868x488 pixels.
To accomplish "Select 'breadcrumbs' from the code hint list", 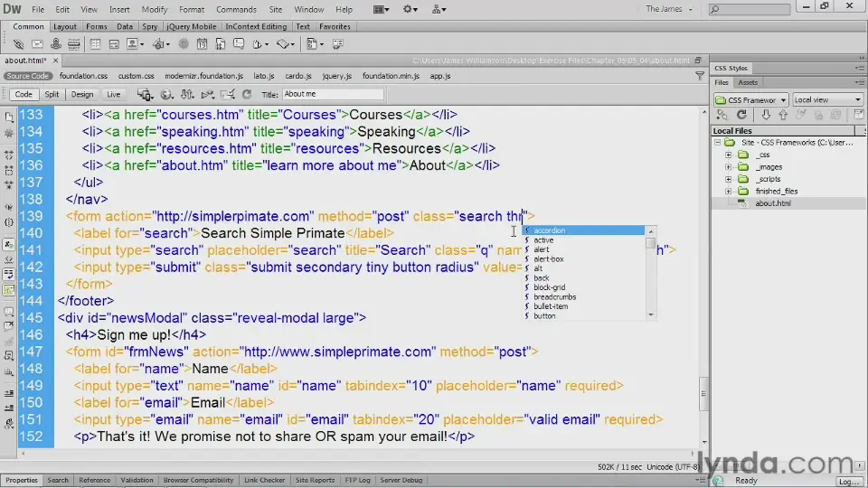I will (x=554, y=296).
